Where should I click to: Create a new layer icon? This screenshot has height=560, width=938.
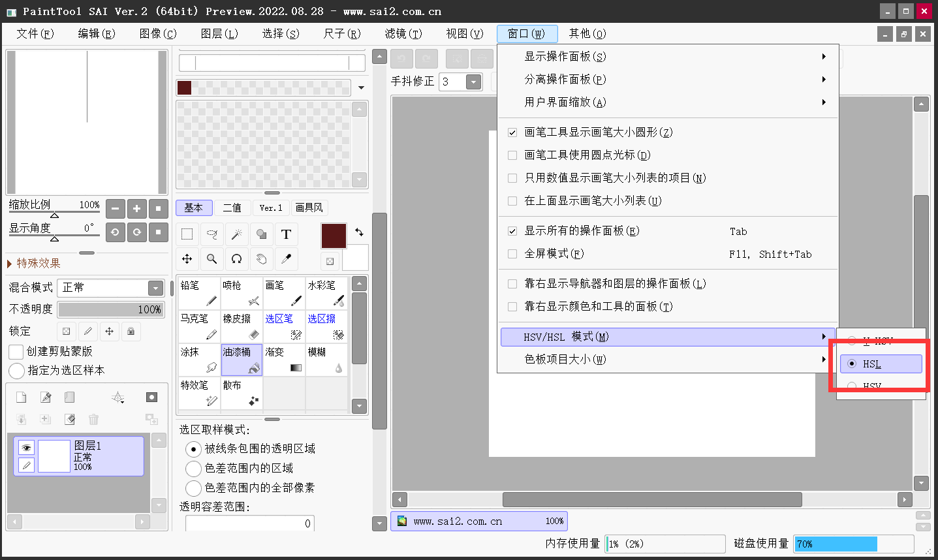[x=21, y=397]
